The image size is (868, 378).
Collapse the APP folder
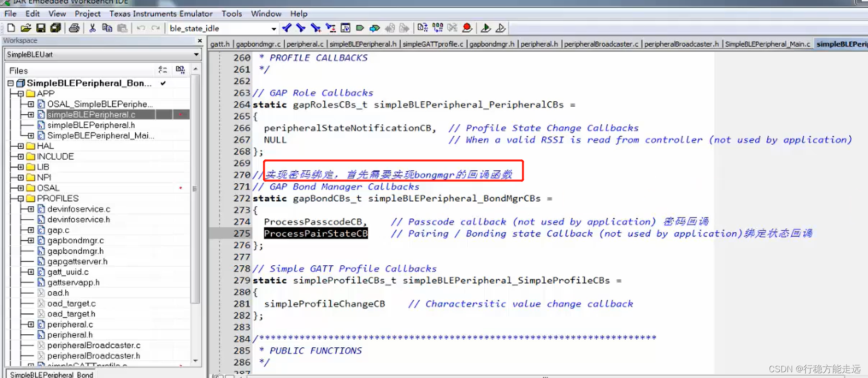point(21,94)
